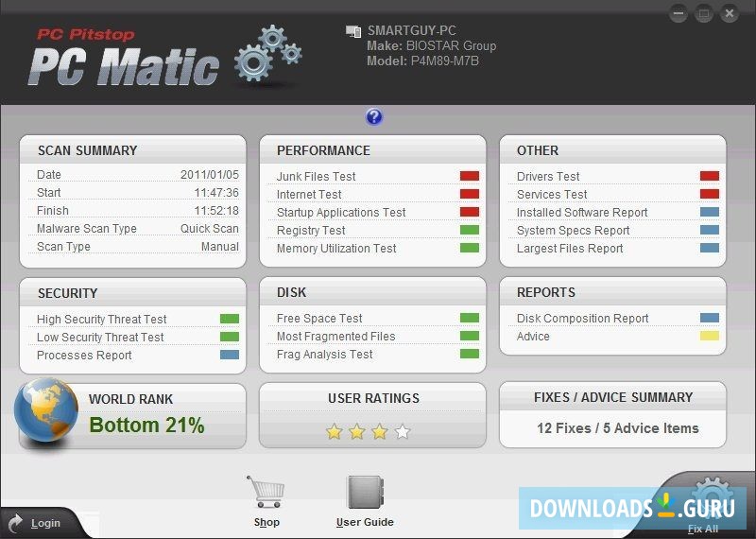The height and width of the screenshot is (539, 756).
Task: Open the Junk Files Test result
Action: 316,177
